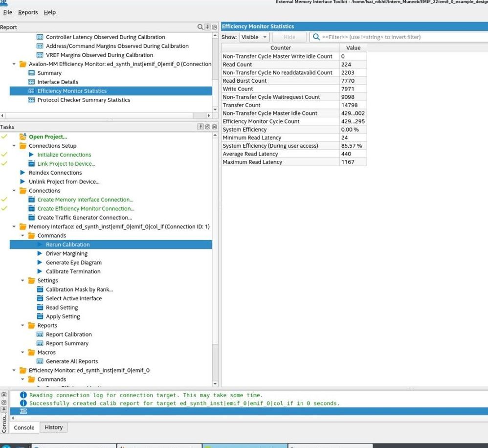Collapse the Efficiency Monitor ed_synth_inst node
Screen dimensions: 488x448
[14, 370]
